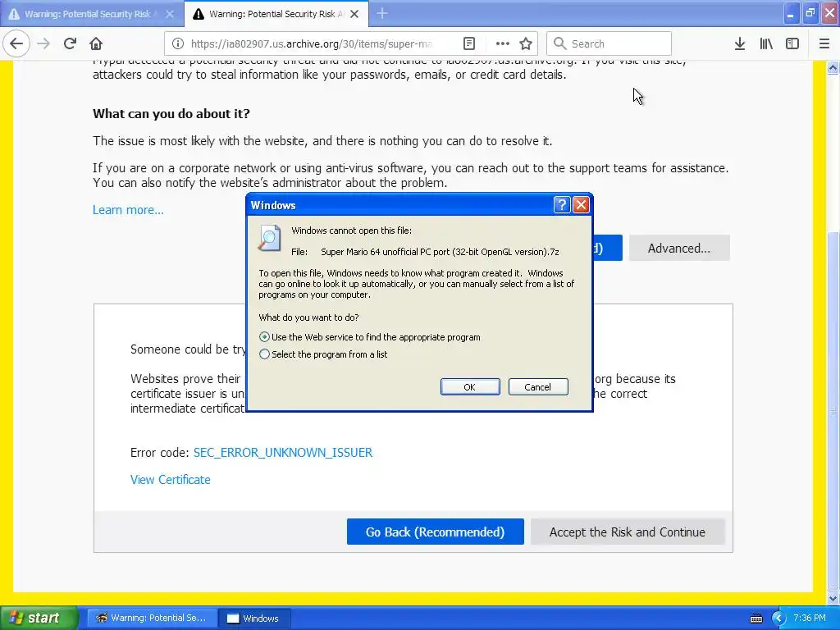Close the first inactive warning tab
Screen dimensions: 840x630
tap(169, 14)
